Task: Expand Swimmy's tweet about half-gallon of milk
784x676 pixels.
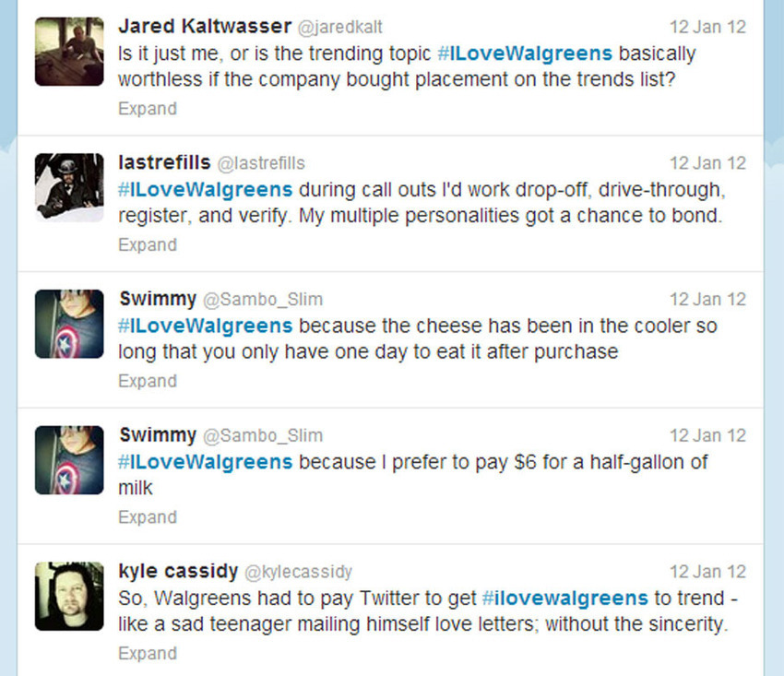Action: 148,517
